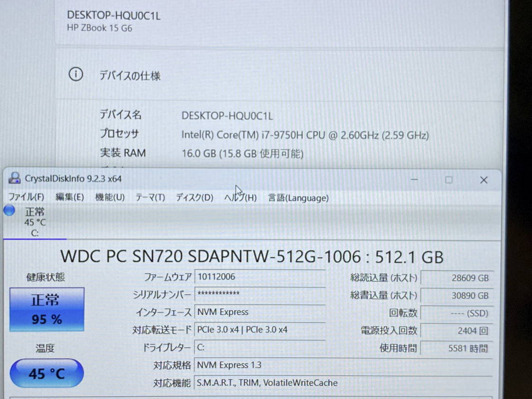
Task: Click the 対応規格 label
Action: point(172,365)
